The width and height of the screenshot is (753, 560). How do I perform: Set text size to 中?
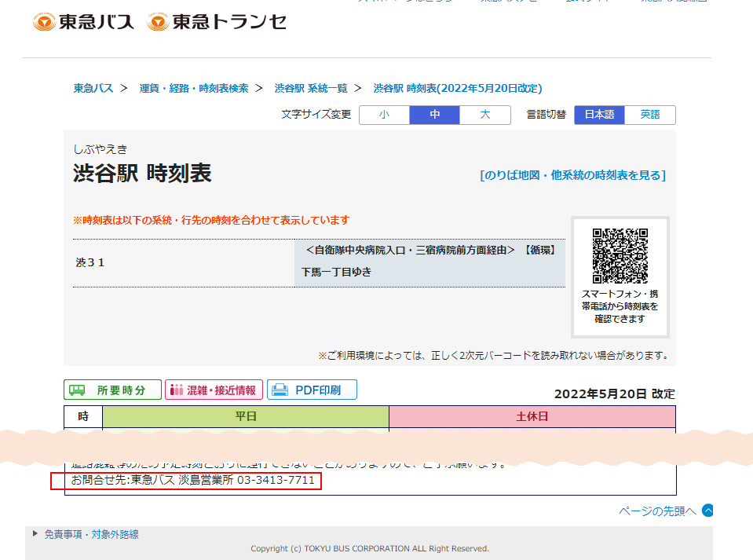point(435,115)
